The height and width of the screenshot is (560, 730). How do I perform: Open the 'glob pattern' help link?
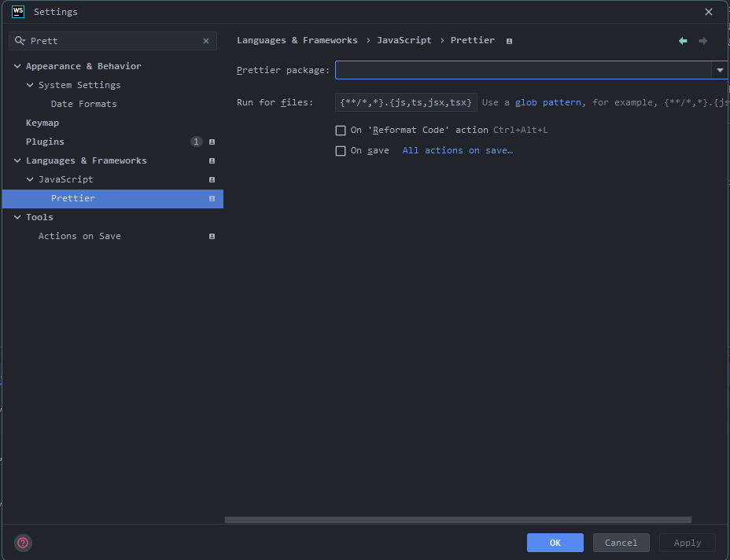click(x=548, y=102)
